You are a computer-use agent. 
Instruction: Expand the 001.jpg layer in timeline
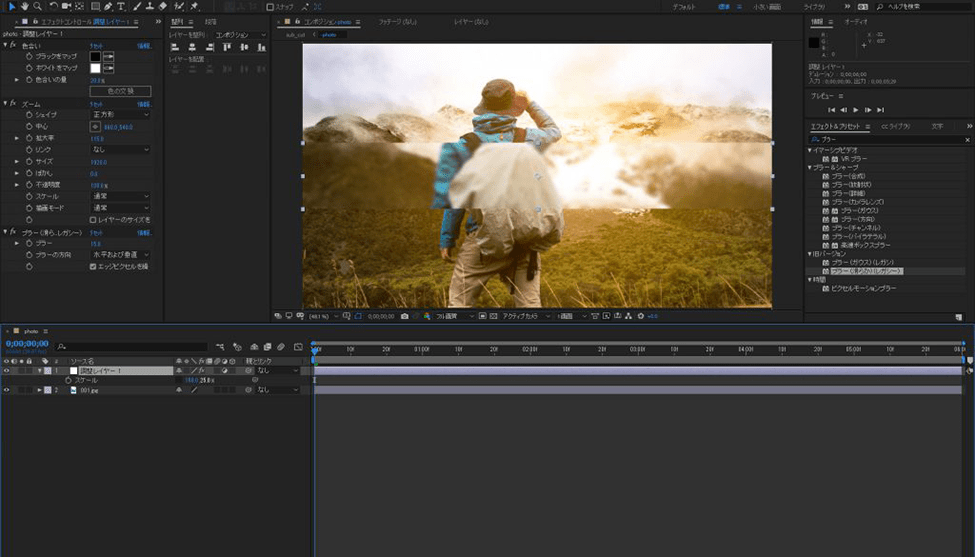pyautogui.click(x=39, y=390)
